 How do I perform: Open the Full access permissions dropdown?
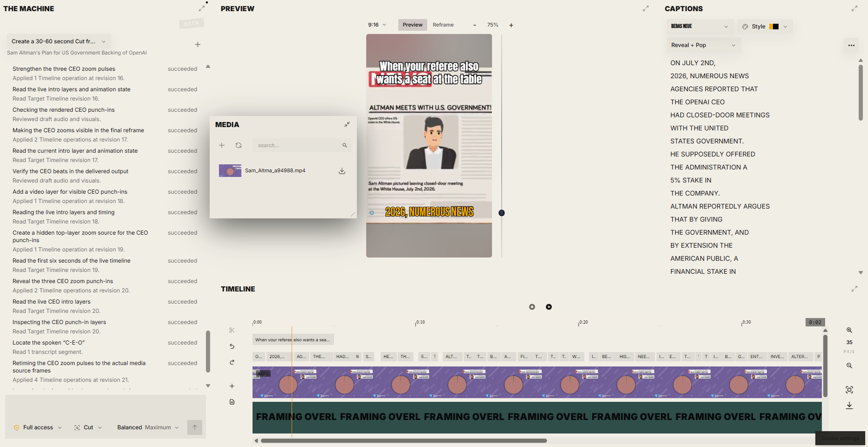[38, 427]
